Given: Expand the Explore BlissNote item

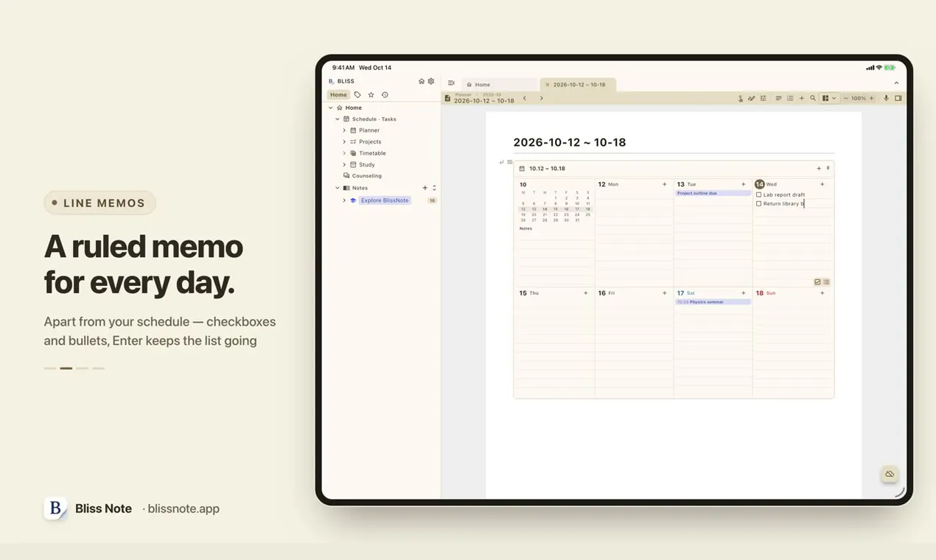Looking at the screenshot, I should click(x=344, y=200).
